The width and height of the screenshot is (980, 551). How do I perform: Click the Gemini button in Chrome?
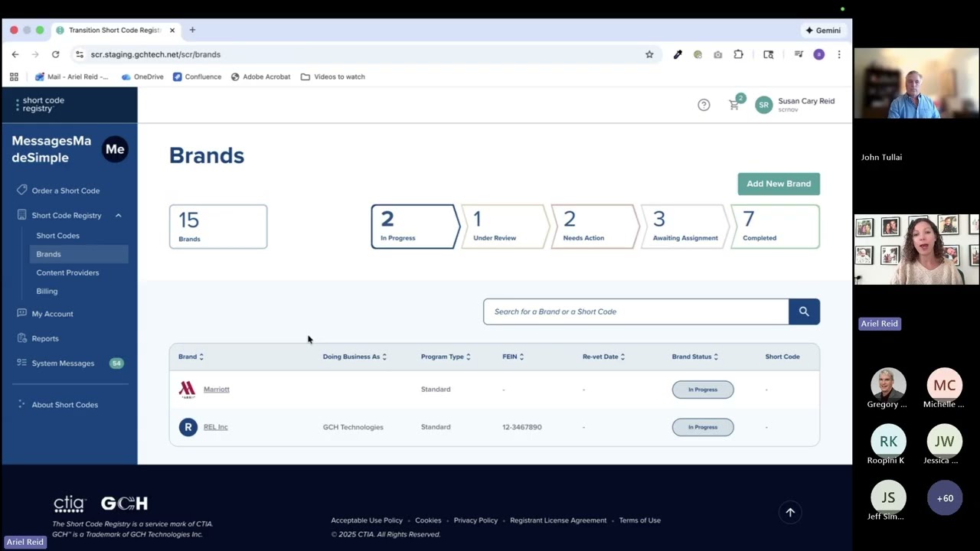823,30
